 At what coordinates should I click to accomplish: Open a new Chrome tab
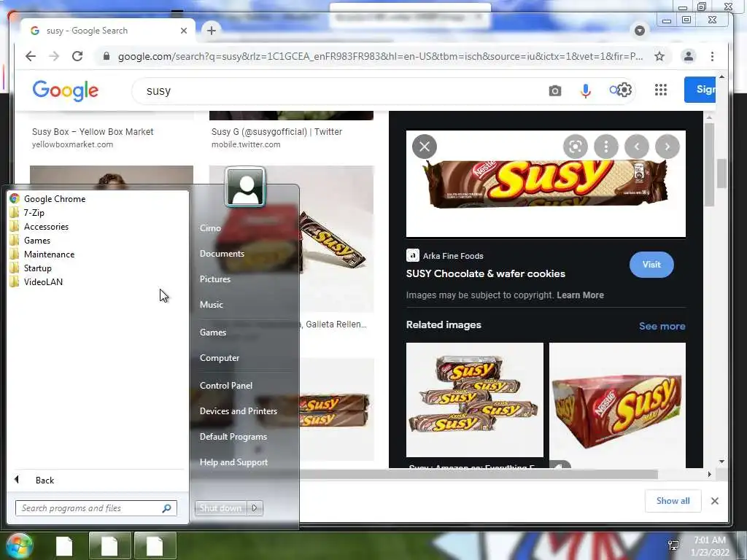pyautogui.click(x=212, y=31)
